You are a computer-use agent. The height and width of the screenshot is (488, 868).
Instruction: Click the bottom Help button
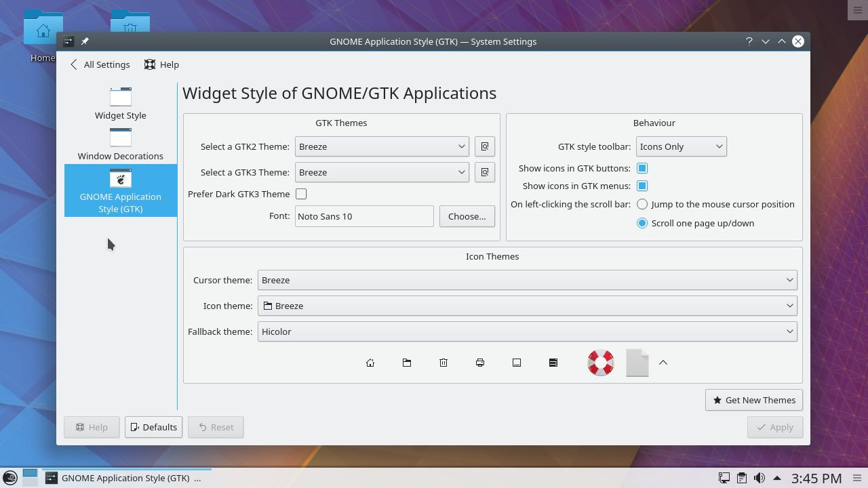pos(92,427)
